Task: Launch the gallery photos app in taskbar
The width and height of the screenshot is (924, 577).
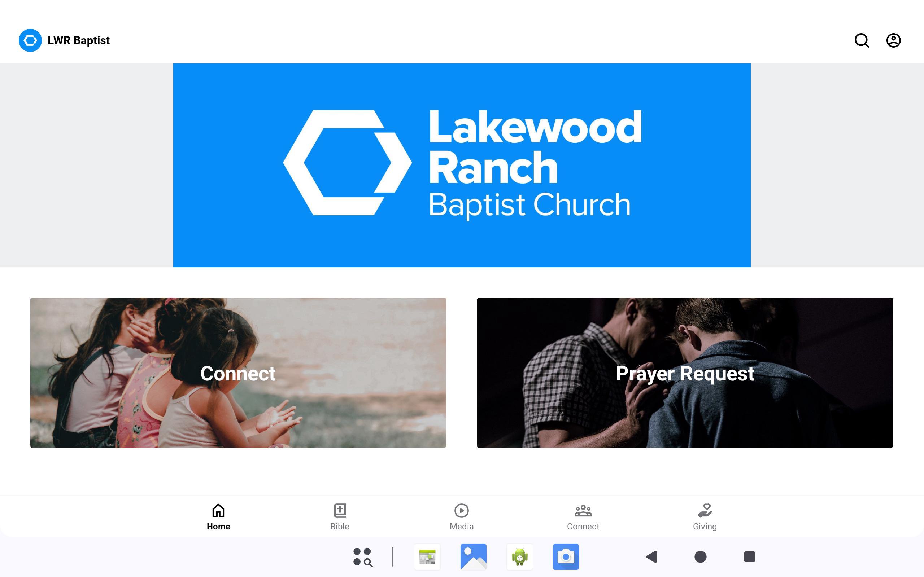Action: point(474,557)
